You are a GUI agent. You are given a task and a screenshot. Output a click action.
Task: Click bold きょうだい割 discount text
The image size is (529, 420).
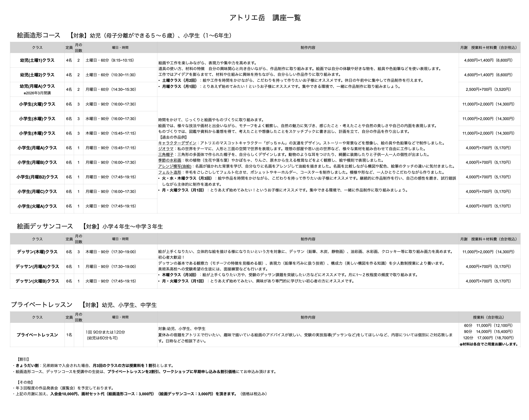[27, 365]
